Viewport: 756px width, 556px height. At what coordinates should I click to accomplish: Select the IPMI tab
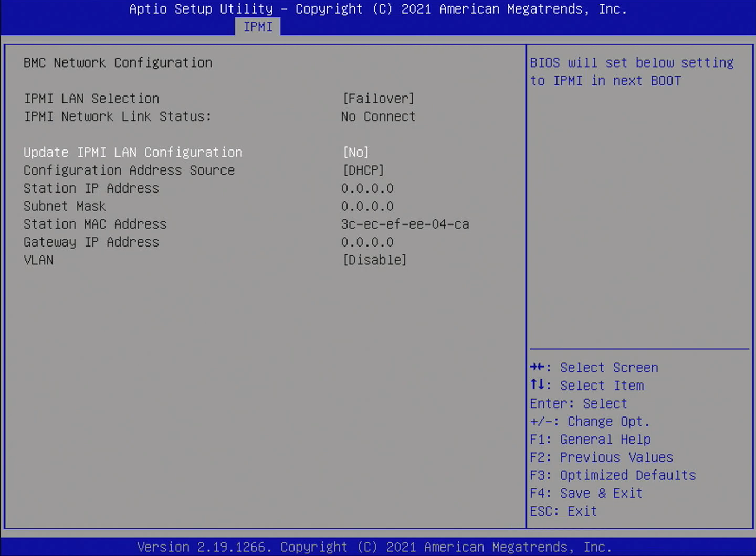(x=258, y=27)
